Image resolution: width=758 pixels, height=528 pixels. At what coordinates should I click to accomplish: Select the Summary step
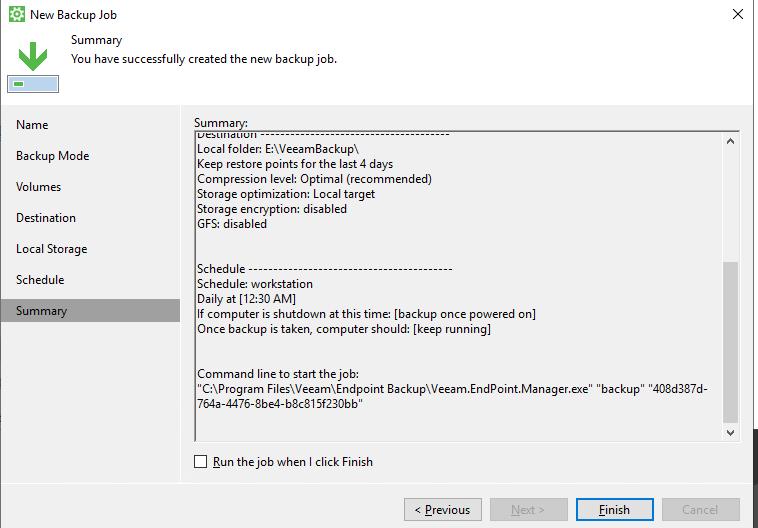click(90, 310)
